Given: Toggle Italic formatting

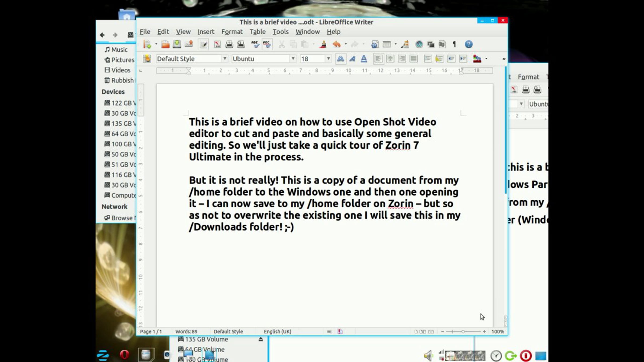Looking at the screenshot, I should (352, 59).
